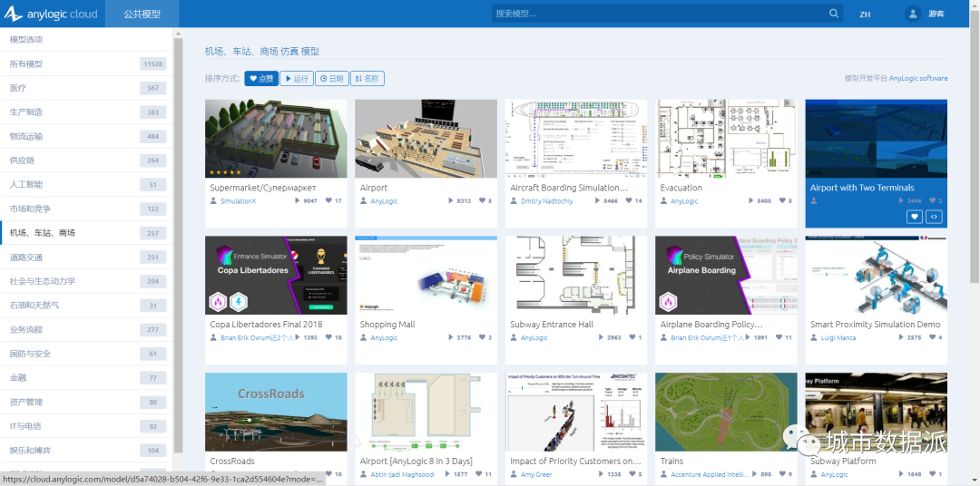Open the CrossRoads model thumbnail

[x=276, y=413]
